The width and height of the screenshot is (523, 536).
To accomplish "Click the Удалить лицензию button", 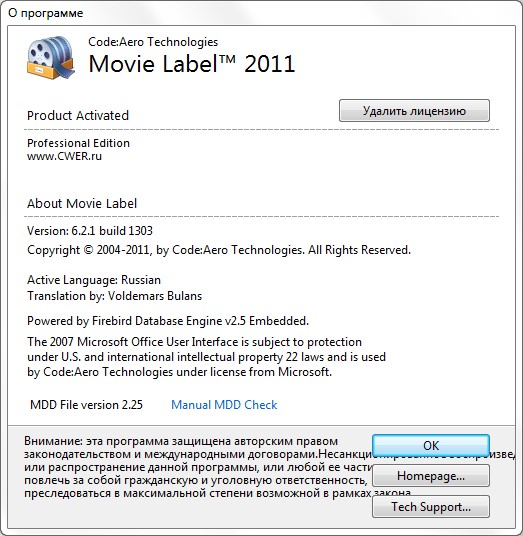I will click(x=414, y=111).
